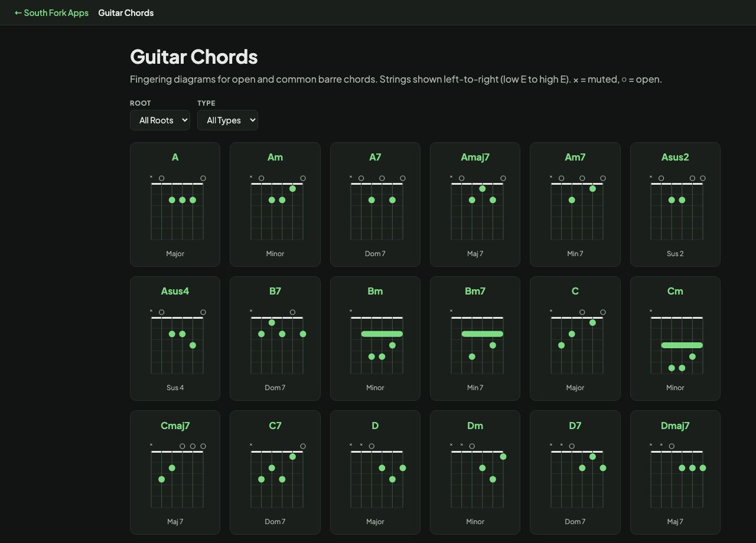Select the C7 chord diagram

275,472
